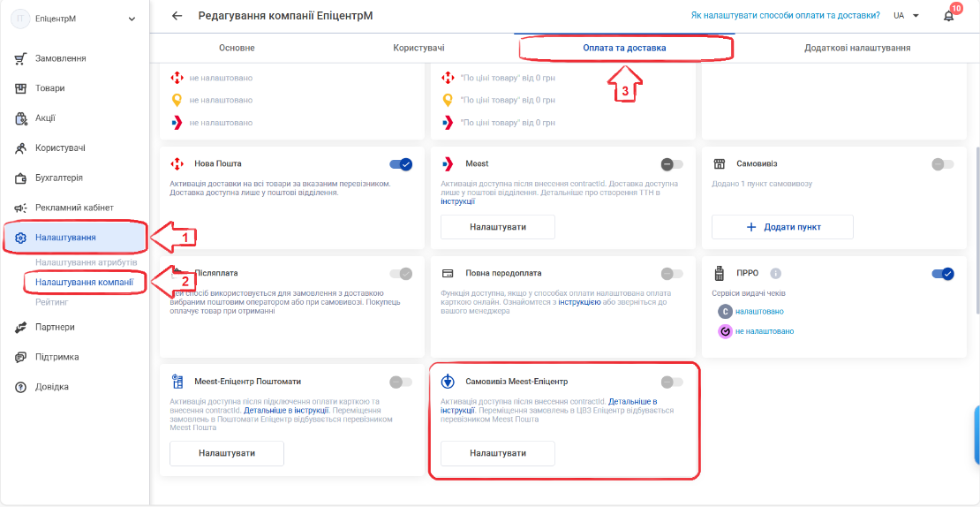Screen dimensions: 980x507
Task: Select the Оплата та доставка tab
Action: 623,48
